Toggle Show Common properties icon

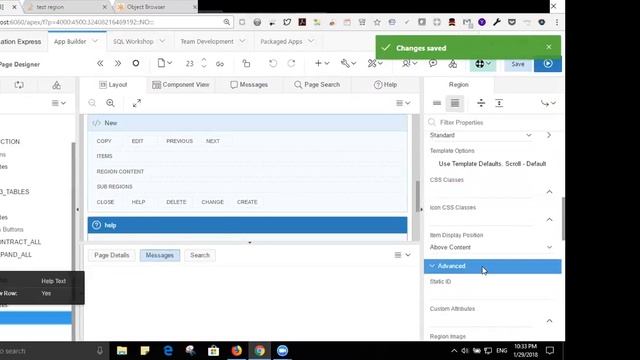click(437, 103)
